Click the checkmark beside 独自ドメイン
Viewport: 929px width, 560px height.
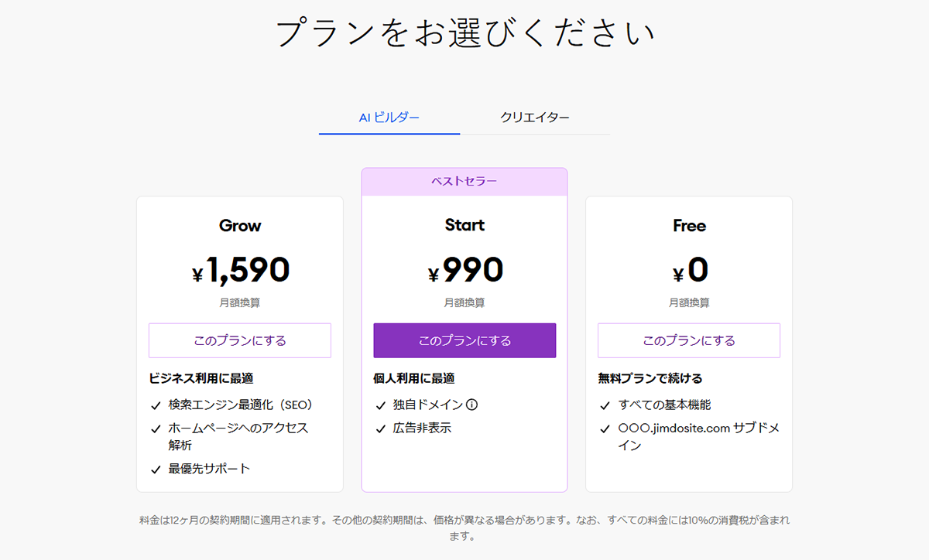coord(380,405)
